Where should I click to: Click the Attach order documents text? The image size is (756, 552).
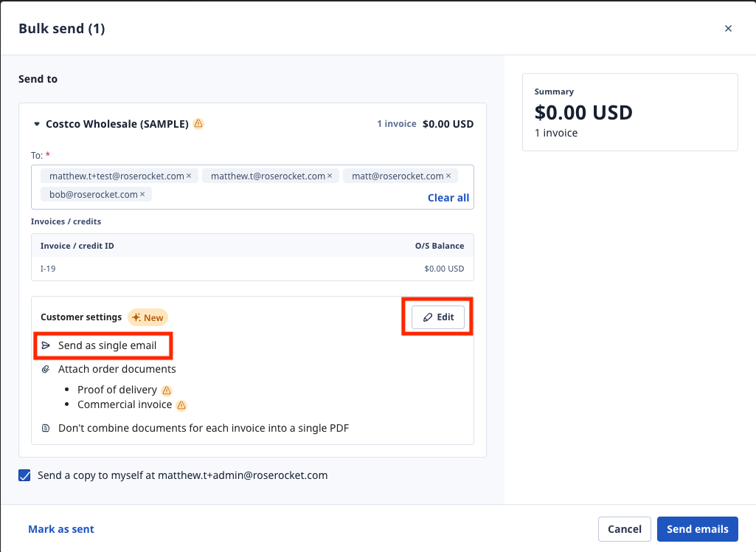117,369
